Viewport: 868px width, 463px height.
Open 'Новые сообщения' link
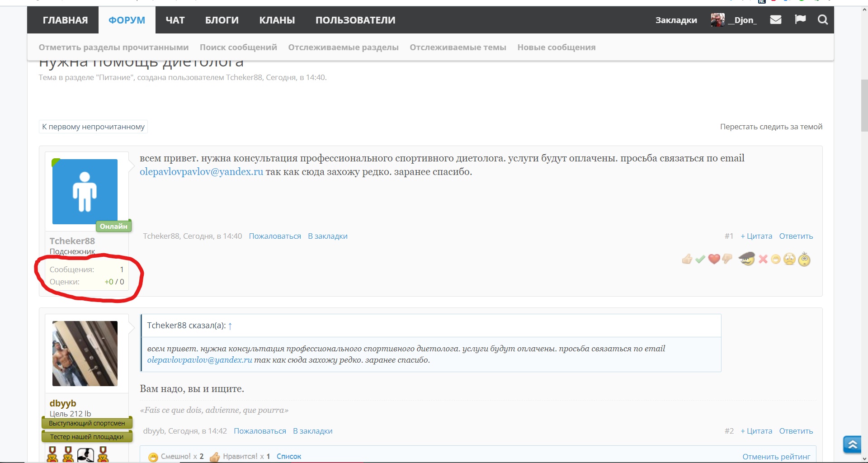557,47
